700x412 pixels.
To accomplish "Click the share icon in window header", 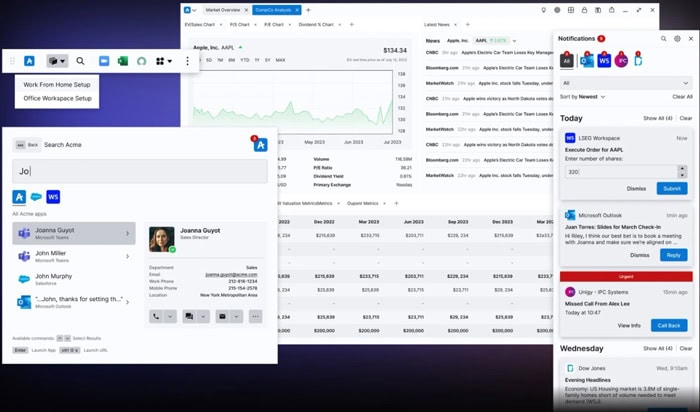I will (612, 10).
